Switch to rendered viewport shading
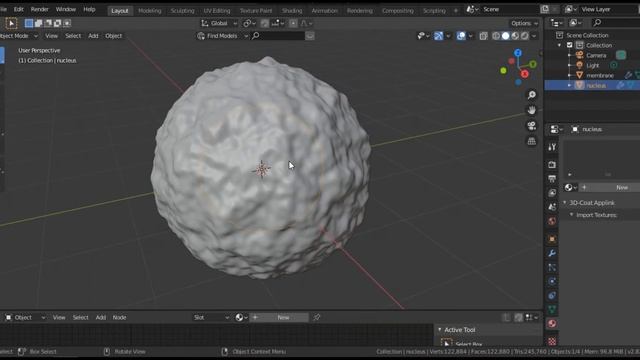This screenshot has height=360, width=640. [x=524, y=36]
